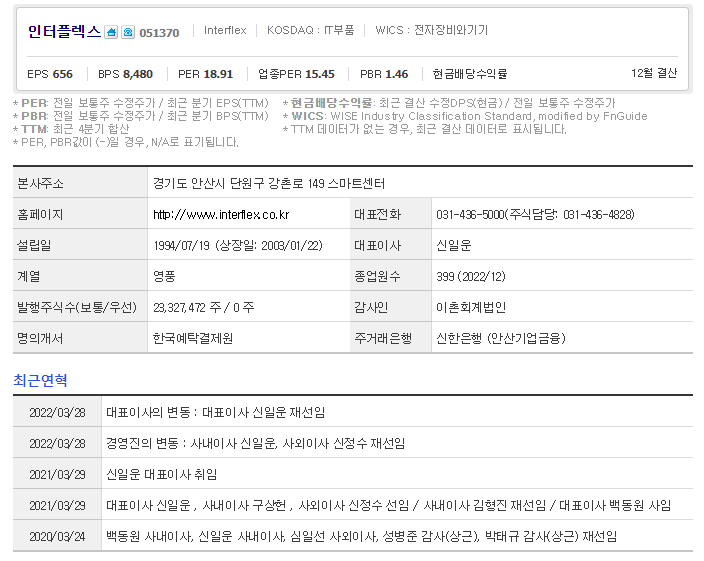Click the 주거래은행 label
The height and width of the screenshot is (561, 704).
pyautogui.click(x=383, y=338)
